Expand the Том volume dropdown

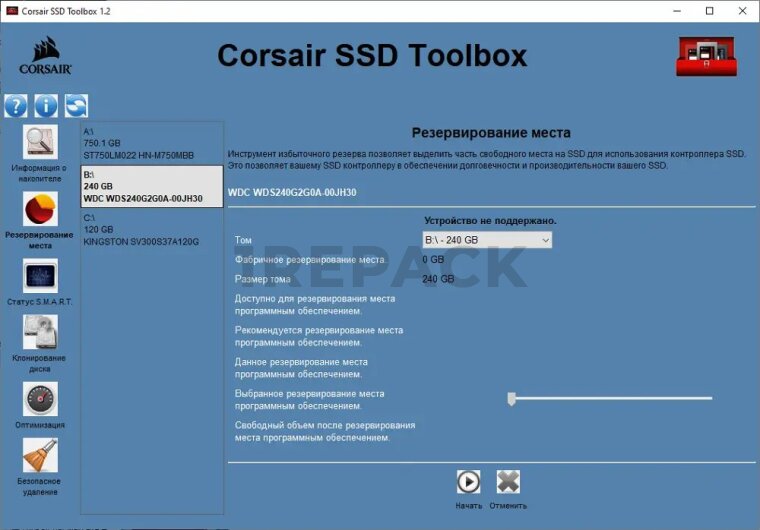487,240
